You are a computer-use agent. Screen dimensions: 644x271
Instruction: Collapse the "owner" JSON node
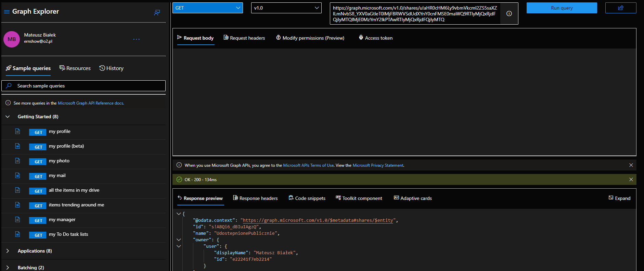(179, 240)
